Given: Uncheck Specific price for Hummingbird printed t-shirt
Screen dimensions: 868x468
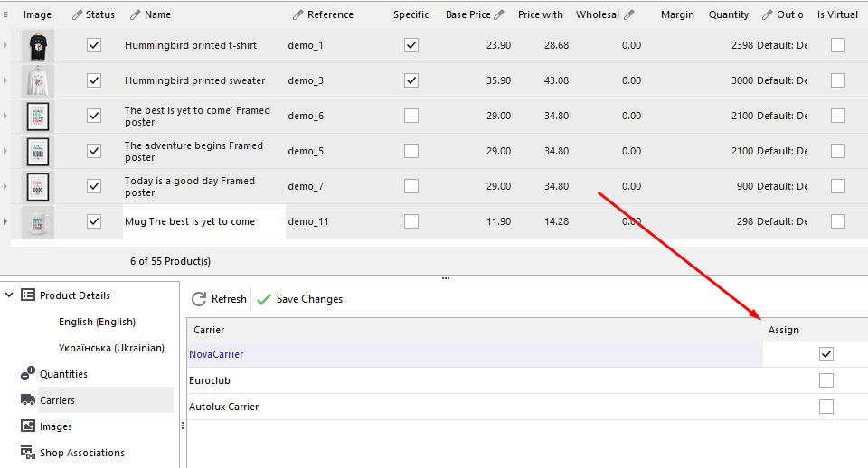Looking at the screenshot, I should 411,45.
